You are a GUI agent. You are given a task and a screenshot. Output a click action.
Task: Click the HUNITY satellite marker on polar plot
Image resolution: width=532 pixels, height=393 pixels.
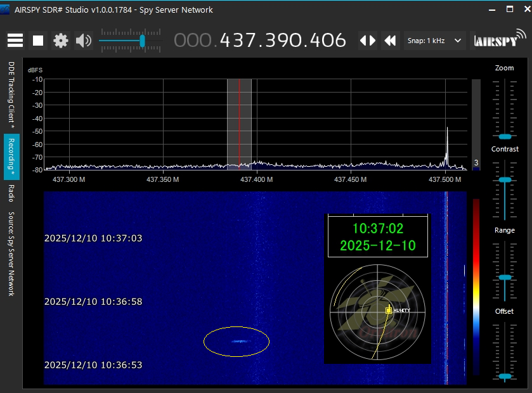(389, 310)
